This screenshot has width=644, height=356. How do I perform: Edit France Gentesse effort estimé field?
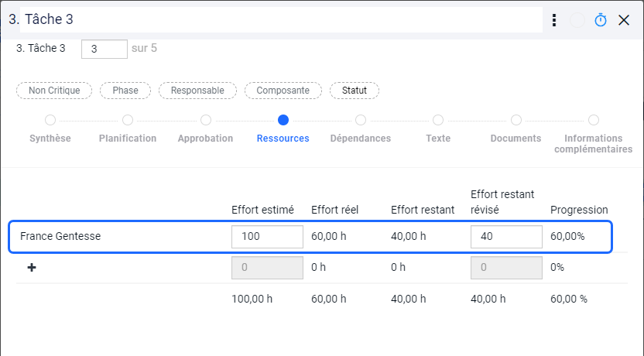click(x=267, y=237)
